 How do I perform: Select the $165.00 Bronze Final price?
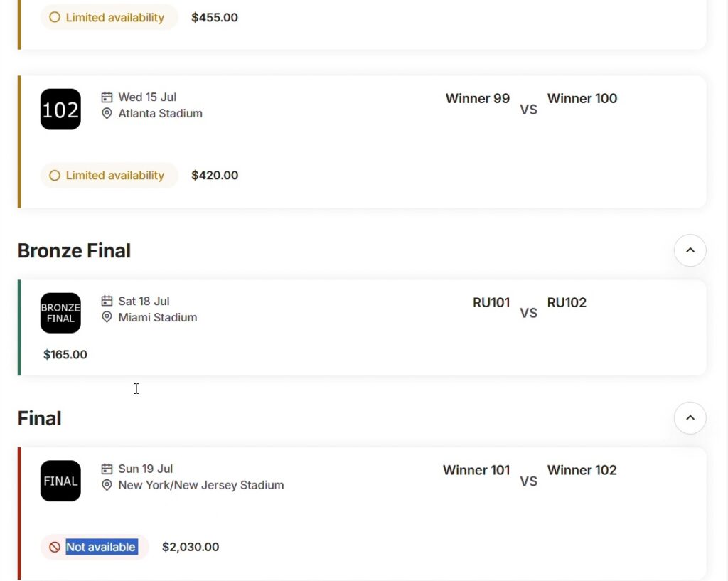[65, 355]
